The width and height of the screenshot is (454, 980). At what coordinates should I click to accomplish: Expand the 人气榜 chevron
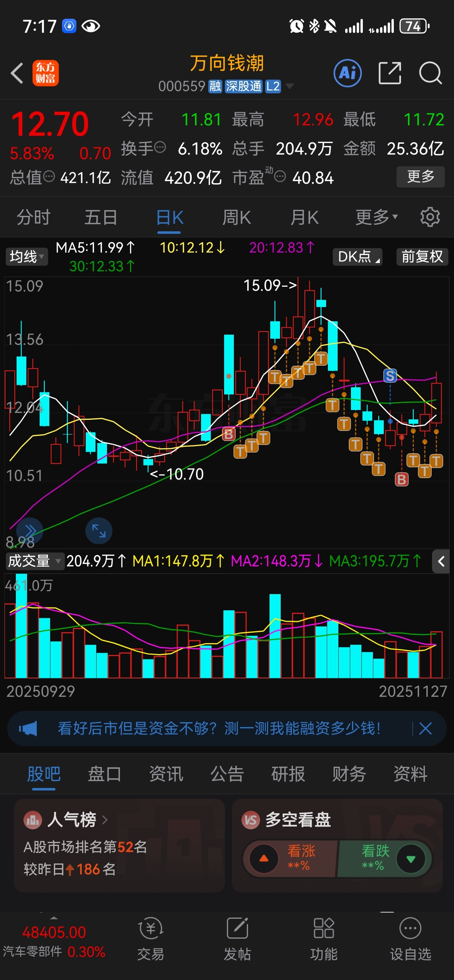click(x=104, y=820)
